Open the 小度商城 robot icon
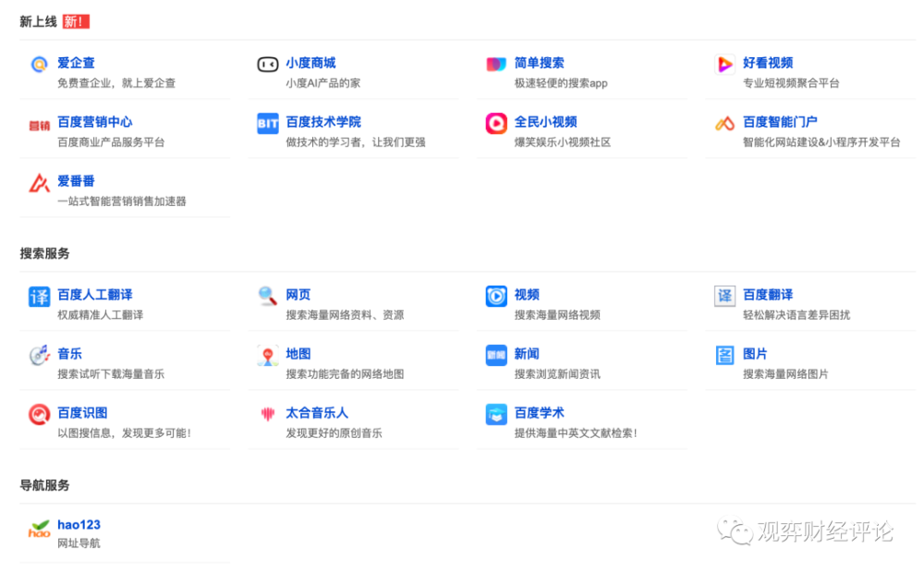924x572 pixels. point(267,65)
